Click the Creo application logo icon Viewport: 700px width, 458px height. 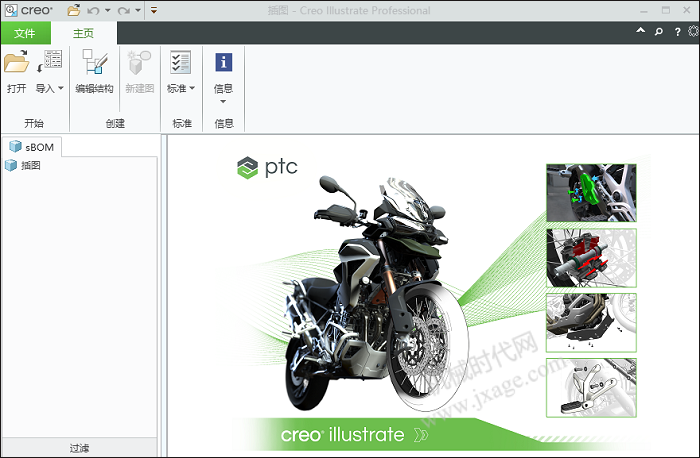(11, 10)
